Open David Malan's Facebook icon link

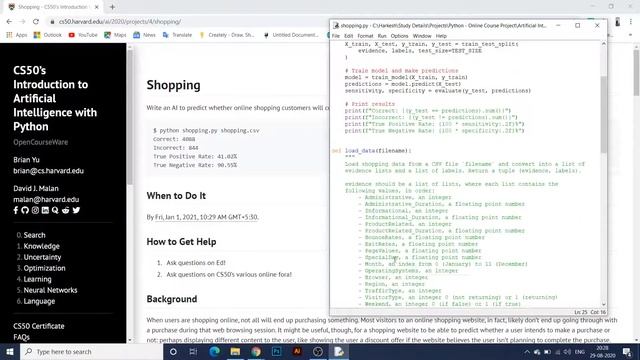16,210
